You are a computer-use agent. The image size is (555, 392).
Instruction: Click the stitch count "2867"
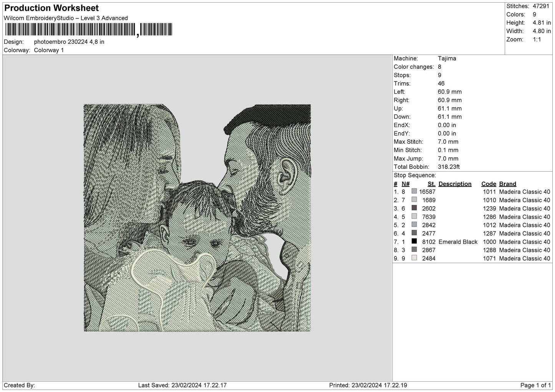point(429,250)
